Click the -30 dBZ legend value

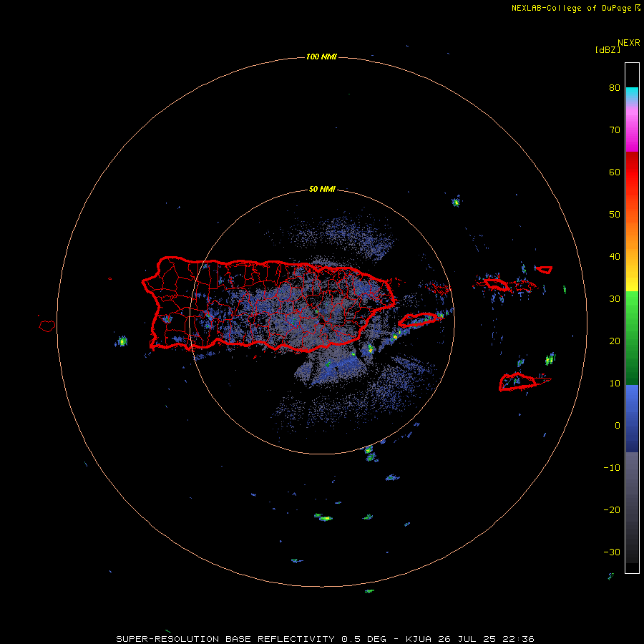(x=612, y=552)
